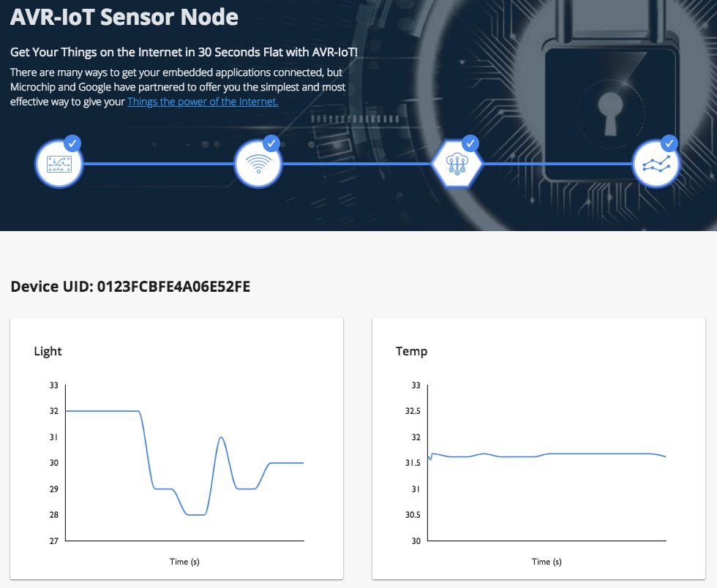Click the completed status badge above the cloud hexagon
This screenshot has width=717, height=588.
pos(470,144)
